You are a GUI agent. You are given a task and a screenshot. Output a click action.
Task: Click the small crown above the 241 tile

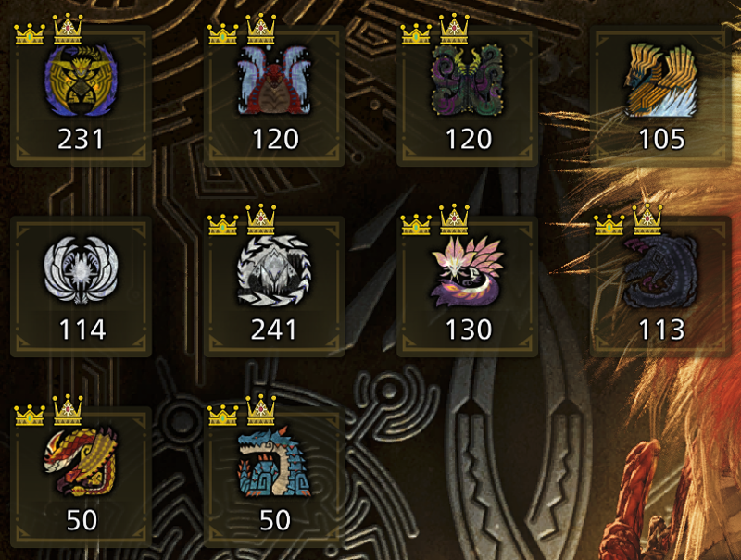[x=222, y=224]
